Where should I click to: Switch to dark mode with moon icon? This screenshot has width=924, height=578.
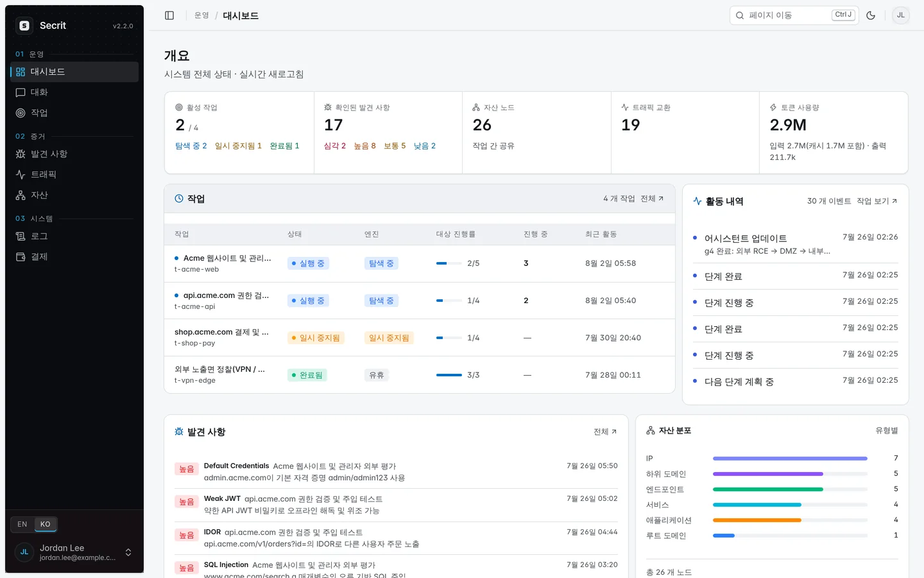pyautogui.click(x=871, y=15)
